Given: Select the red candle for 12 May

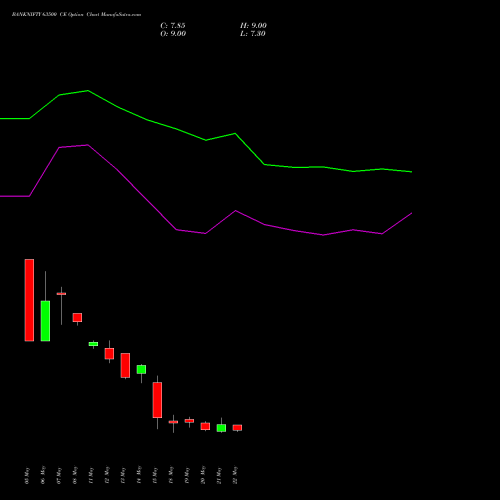Looking at the screenshot, I should coord(109,353).
